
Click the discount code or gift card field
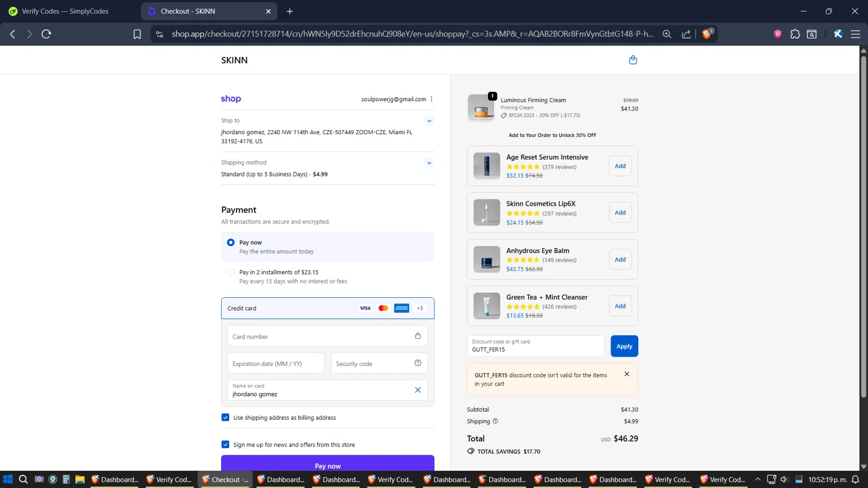pos(536,346)
